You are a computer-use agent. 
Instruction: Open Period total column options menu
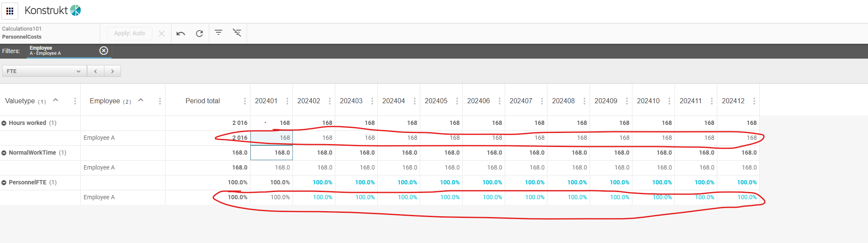coord(245,101)
